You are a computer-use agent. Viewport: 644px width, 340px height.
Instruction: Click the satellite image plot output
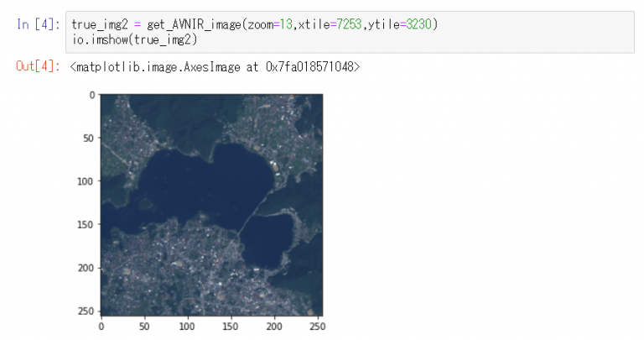click(212, 205)
